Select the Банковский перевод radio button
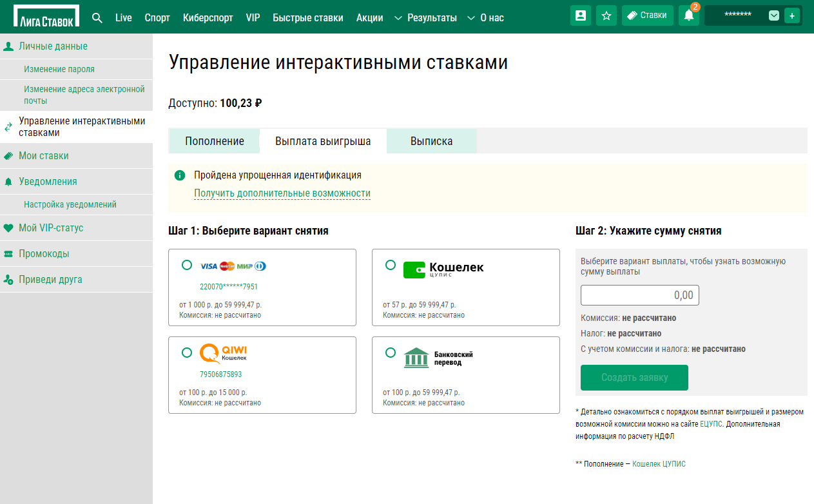Viewport: 814px width, 504px height. 391,353
